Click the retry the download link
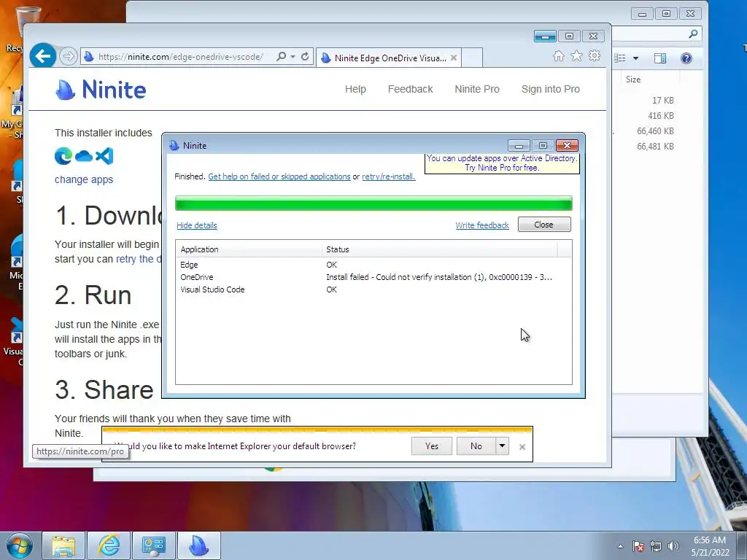Screen dimensions: 747x560 coord(139,259)
